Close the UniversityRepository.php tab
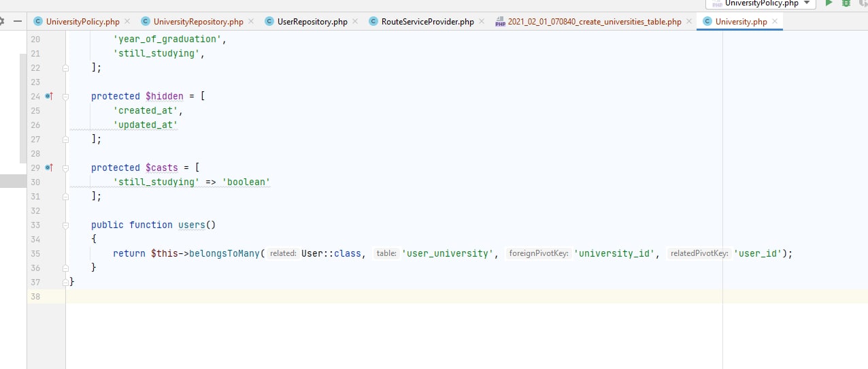This screenshot has height=369, width=868. [x=251, y=22]
